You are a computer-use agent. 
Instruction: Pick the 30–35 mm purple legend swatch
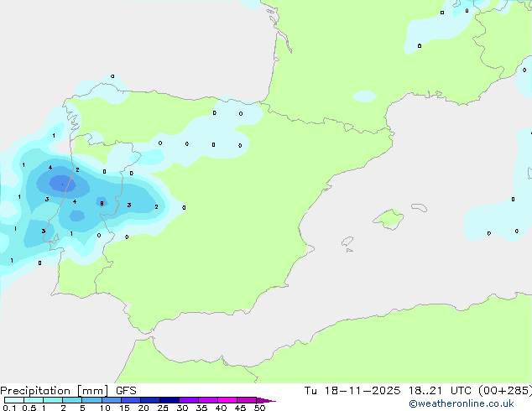189,400
